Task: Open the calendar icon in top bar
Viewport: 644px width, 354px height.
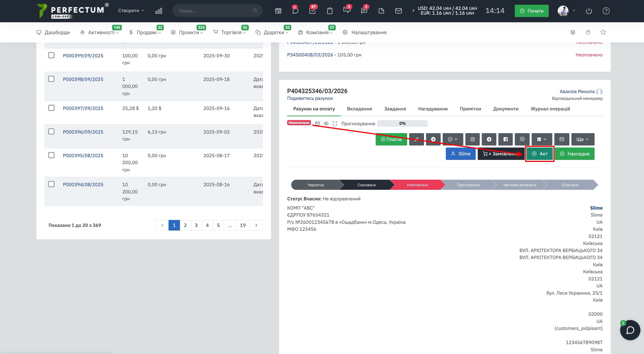Action: tap(278, 11)
